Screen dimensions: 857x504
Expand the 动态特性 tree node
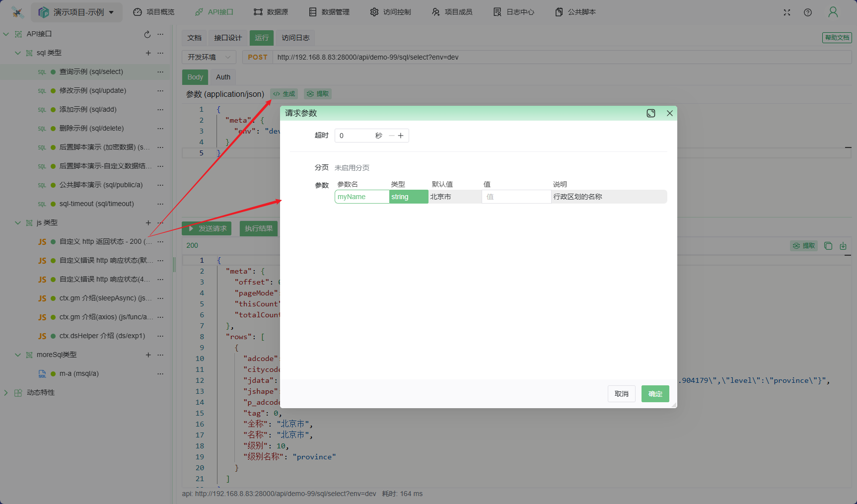(6, 393)
